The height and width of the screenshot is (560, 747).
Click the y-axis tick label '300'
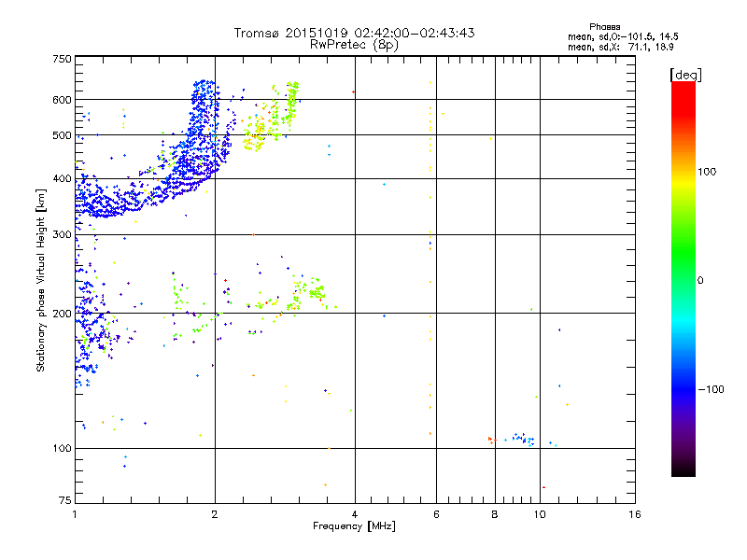[x=62, y=235]
